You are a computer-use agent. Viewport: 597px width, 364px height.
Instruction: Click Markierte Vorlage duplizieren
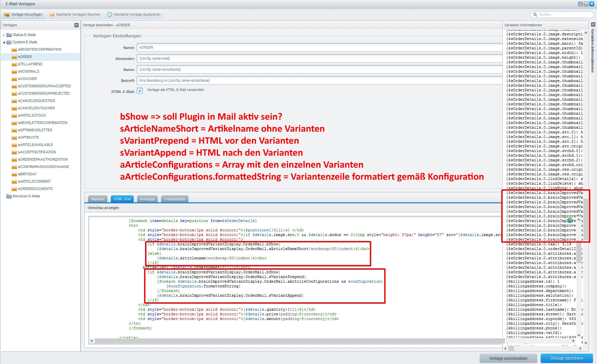pyautogui.click(x=134, y=14)
